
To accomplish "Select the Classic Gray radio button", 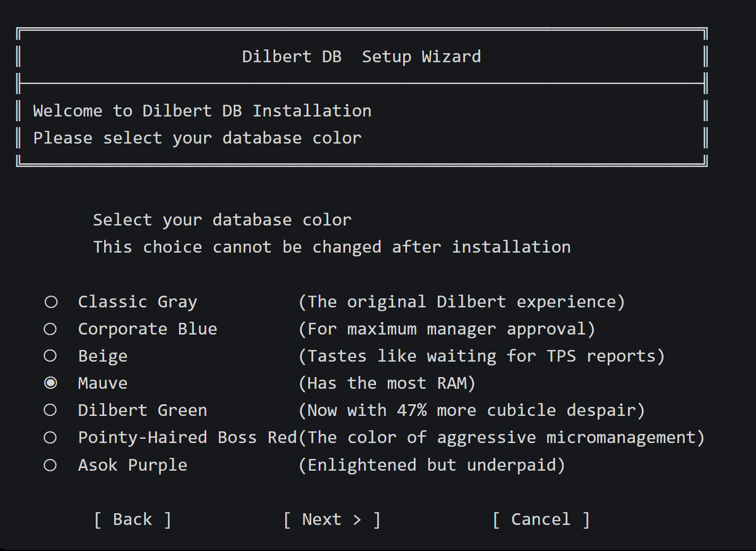I will 51,302.
